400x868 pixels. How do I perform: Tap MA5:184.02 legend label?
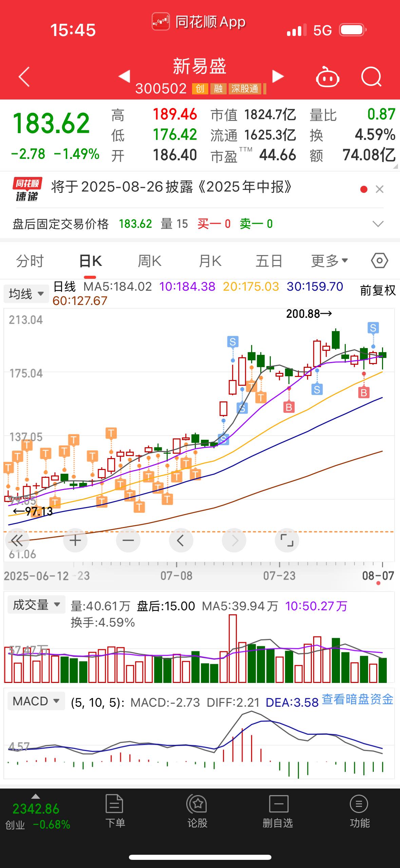pos(118,287)
